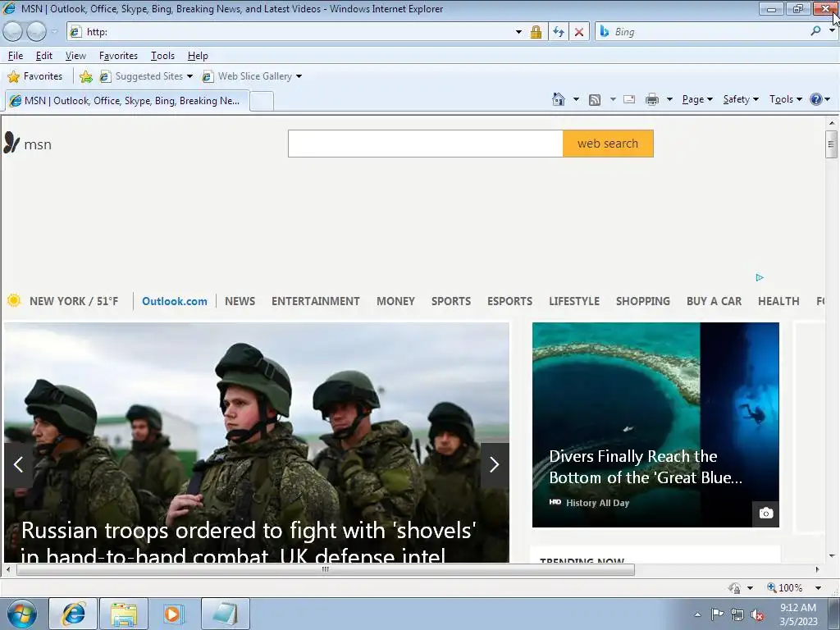
Task: Expand the Print options dropdown arrow
Action: [x=669, y=99]
